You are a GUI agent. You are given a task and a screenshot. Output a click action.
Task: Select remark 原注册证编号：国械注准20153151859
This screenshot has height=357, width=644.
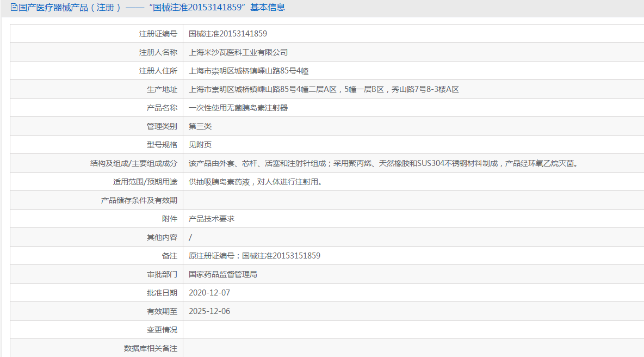coord(255,256)
